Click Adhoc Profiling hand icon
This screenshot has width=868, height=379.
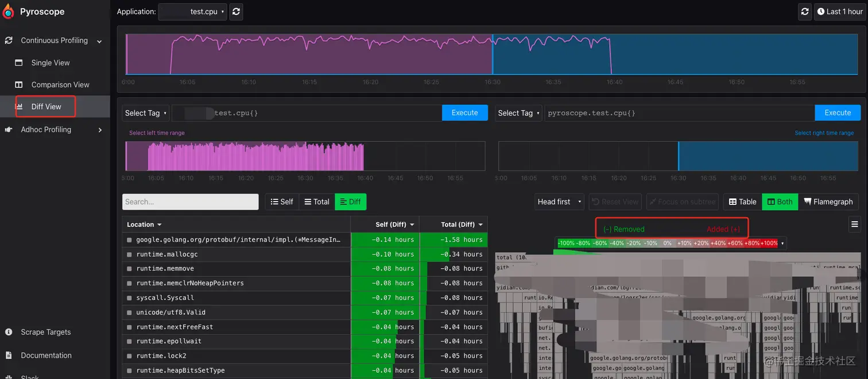[x=9, y=130]
